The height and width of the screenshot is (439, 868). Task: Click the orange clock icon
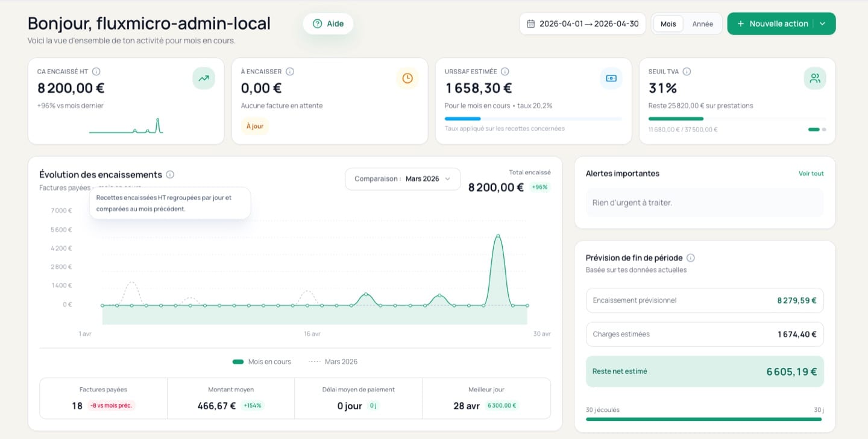[x=407, y=78]
